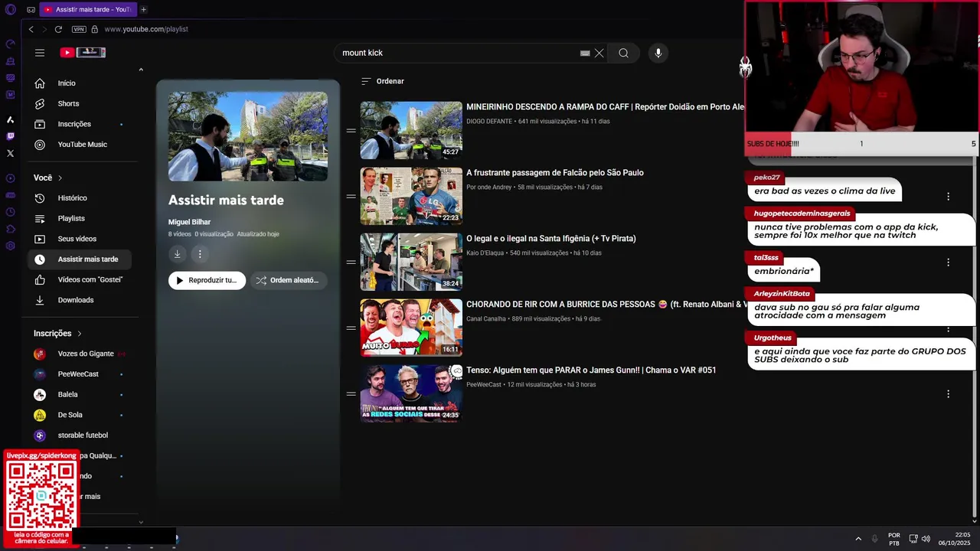The image size is (980, 551).
Task: Click the magnifier search button
Action: (x=624, y=53)
